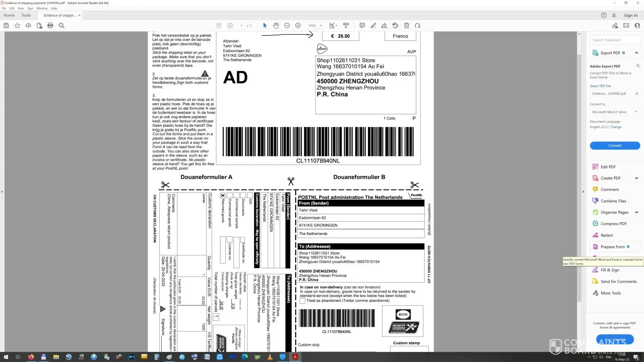The height and width of the screenshot is (362, 644).
Task: Click the Save file icon
Action: [6, 25]
